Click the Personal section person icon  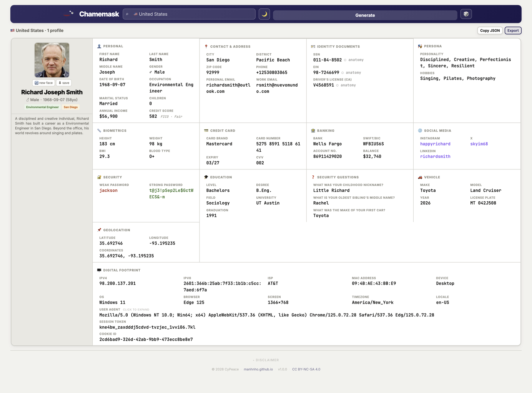tap(99, 46)
